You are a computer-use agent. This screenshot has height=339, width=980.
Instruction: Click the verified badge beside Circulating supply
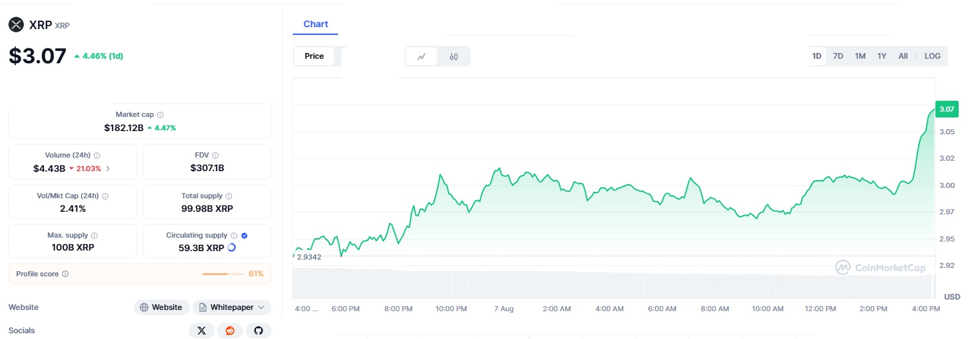pyautogui.click(x=244, y=236)
